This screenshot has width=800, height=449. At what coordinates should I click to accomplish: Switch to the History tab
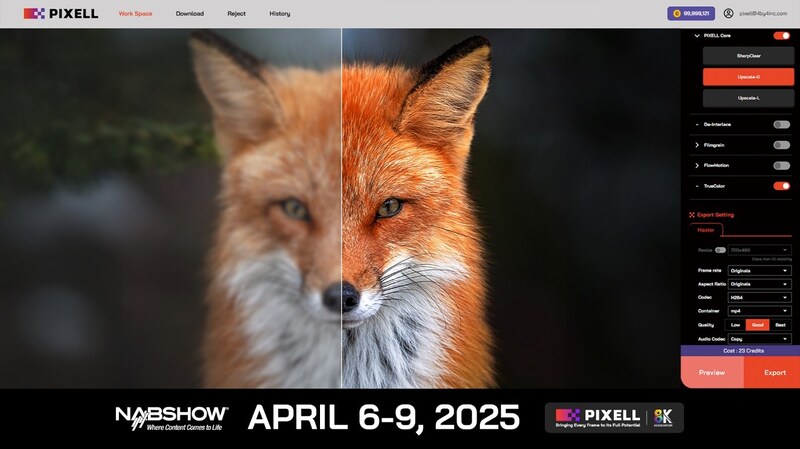[x=280, y=14]
